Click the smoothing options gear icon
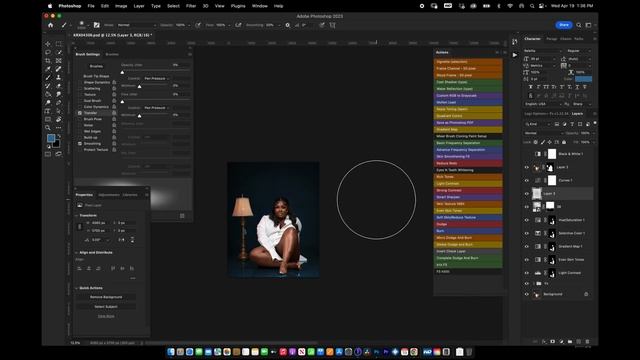 [287, 25]
